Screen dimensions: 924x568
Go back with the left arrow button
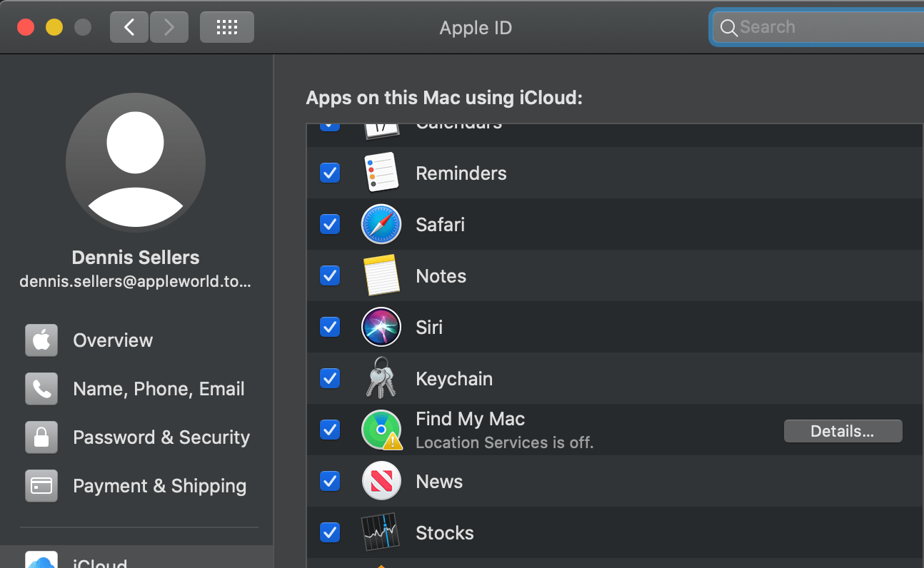pos(129,27)
